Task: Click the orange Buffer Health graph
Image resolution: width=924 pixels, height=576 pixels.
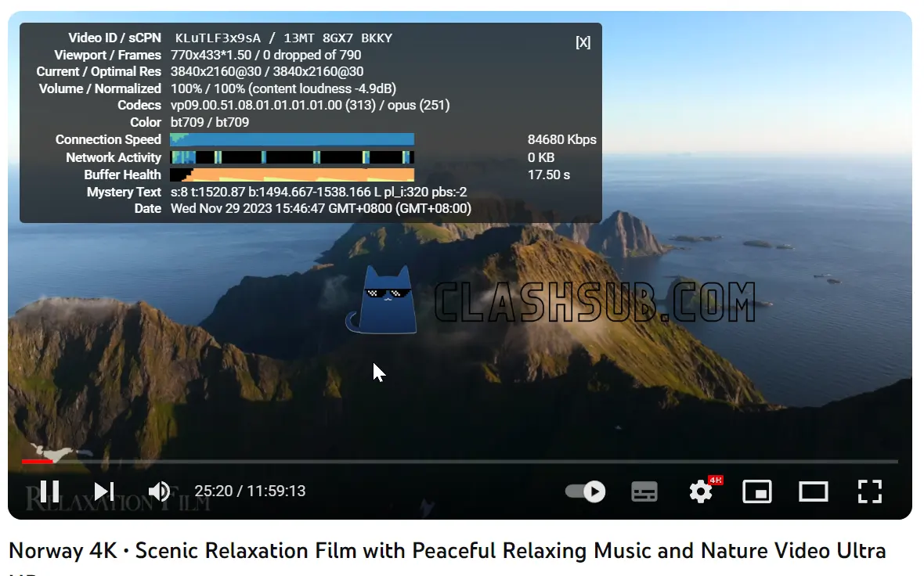Action: [x=301, y=175]
